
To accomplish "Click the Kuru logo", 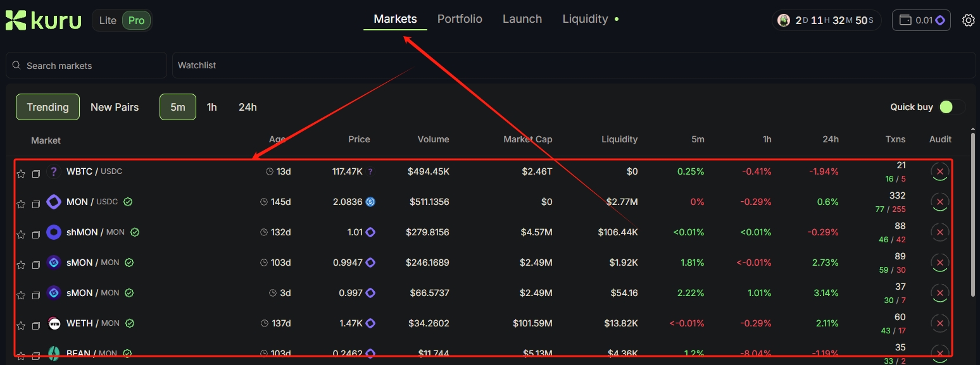I will (43, 20).
